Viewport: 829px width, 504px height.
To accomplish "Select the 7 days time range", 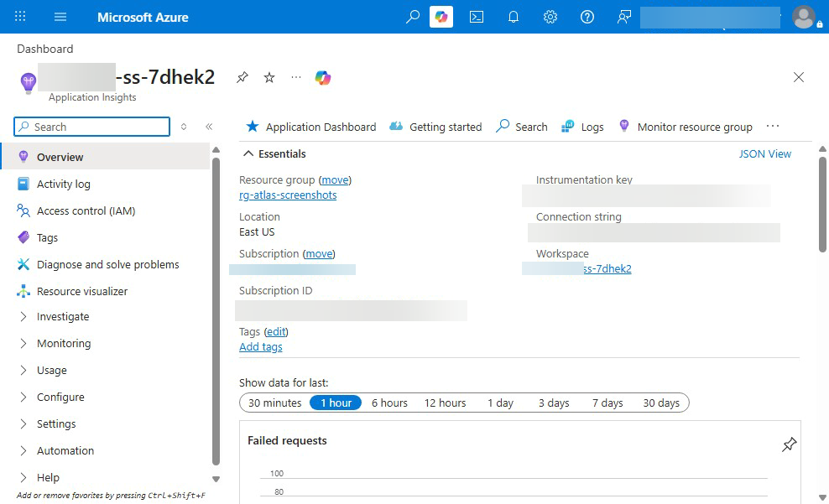I will pos(607,403).
